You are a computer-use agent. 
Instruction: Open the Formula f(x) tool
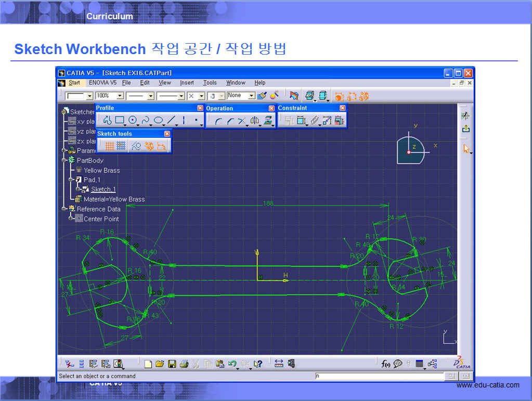pos(386,364)
